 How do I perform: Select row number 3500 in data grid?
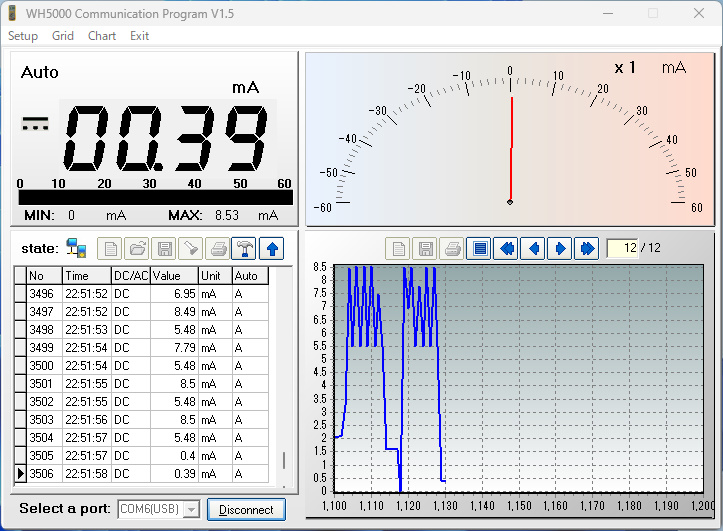click(x=42, y=366)
